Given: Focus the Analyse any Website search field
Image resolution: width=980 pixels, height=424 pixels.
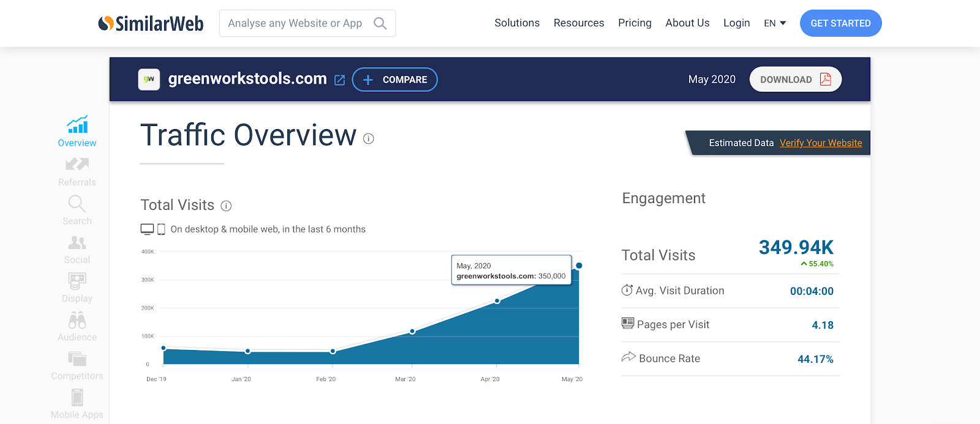Looking at the screenshot, I should [x=307, y=23].
